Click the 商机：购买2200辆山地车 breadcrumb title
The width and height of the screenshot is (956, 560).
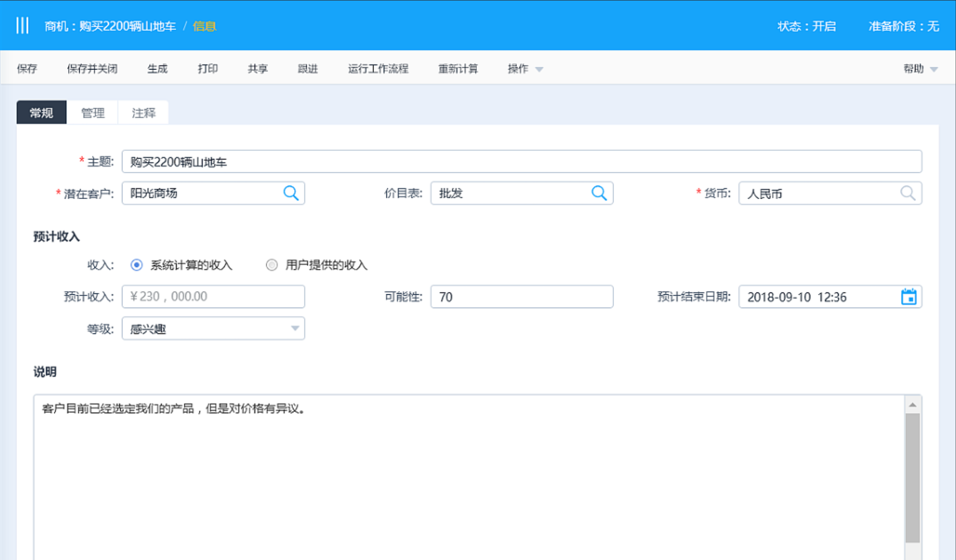point(111,26)
